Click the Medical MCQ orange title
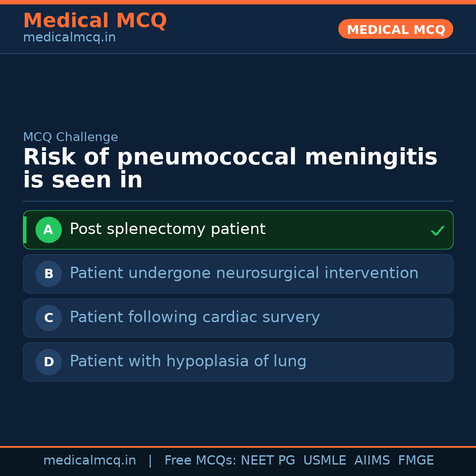The width and height of the screenshot is (476, 476). [95, 21]
